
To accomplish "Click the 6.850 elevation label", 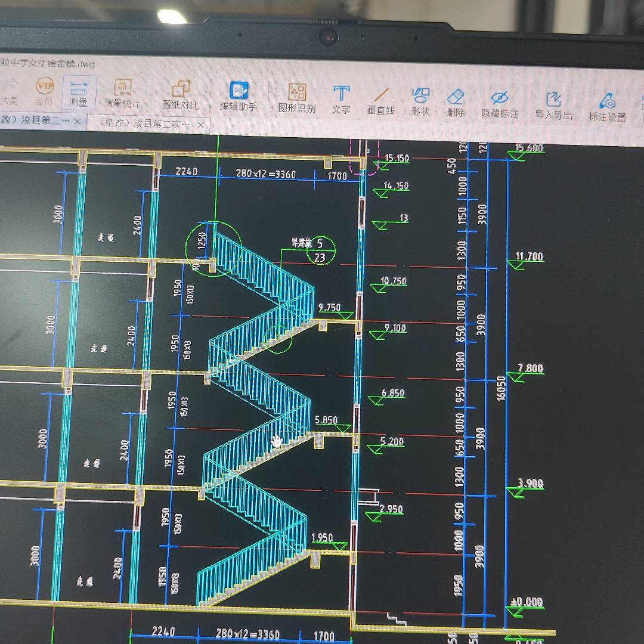I will click(x=392, y=393).
